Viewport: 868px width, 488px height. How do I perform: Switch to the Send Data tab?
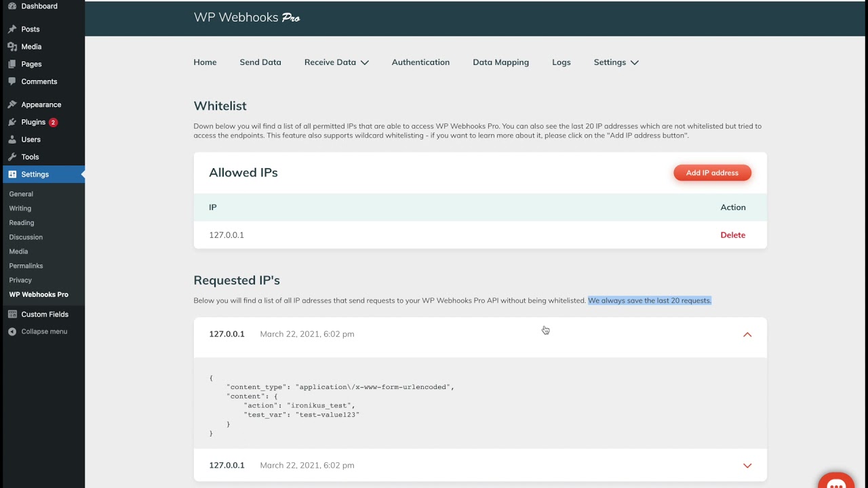(260, 62)
